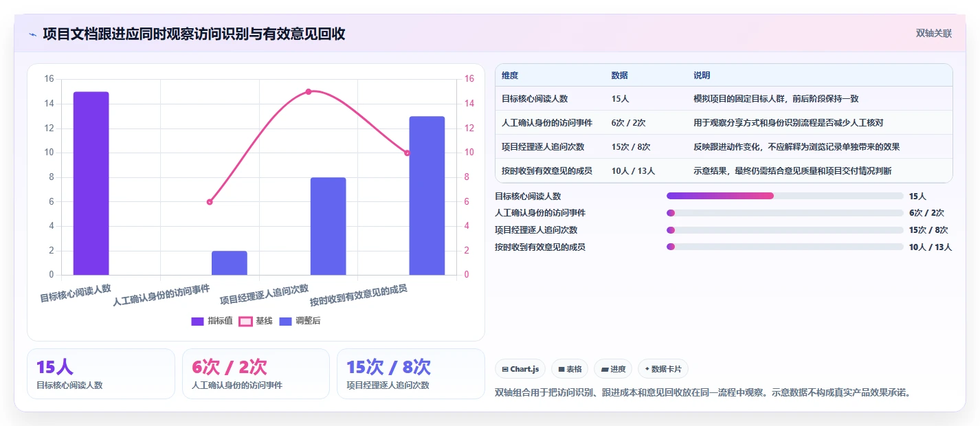Click the 人工确认身份的访问事件 x-axis label
The image size is (980, 426).
pos(162,295)
